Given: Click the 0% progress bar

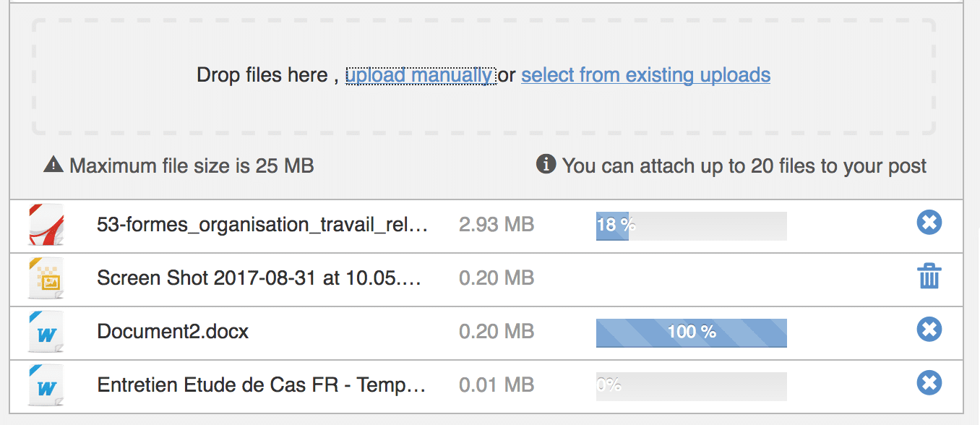Looking at the screenshot, I should [691, 386].
